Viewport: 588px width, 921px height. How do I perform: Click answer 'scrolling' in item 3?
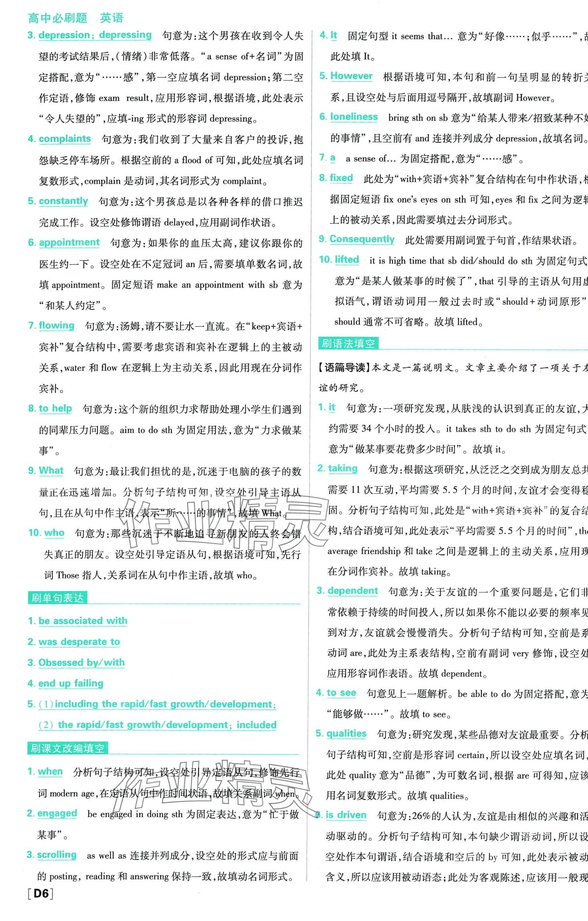point(57,854)
